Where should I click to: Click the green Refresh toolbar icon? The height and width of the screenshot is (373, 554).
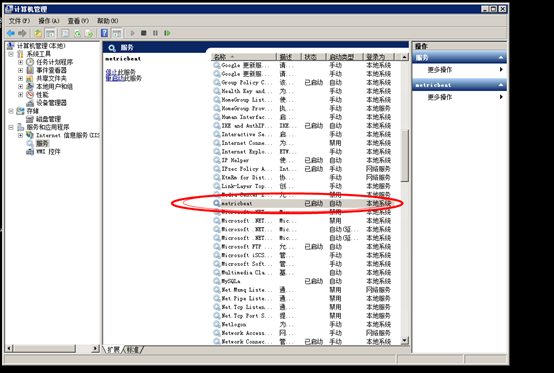coord(77,33)
